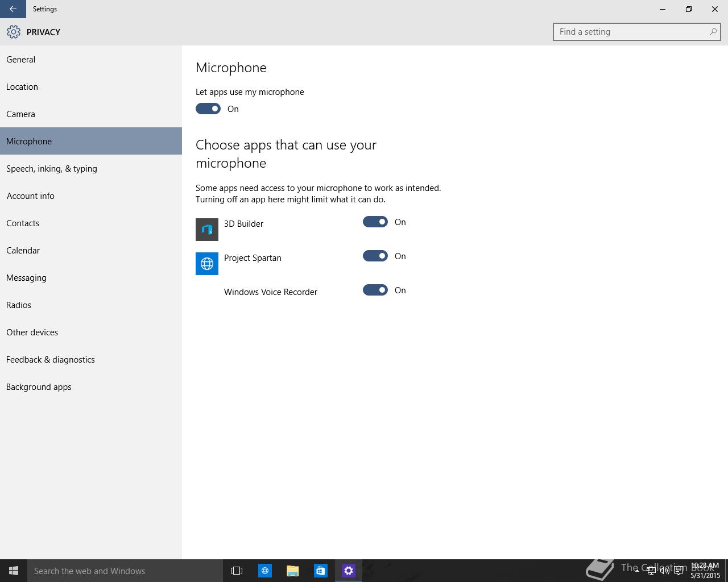This screenshot has height=582, width=728.
Task: Open the Other devices section
Action: 91,332
